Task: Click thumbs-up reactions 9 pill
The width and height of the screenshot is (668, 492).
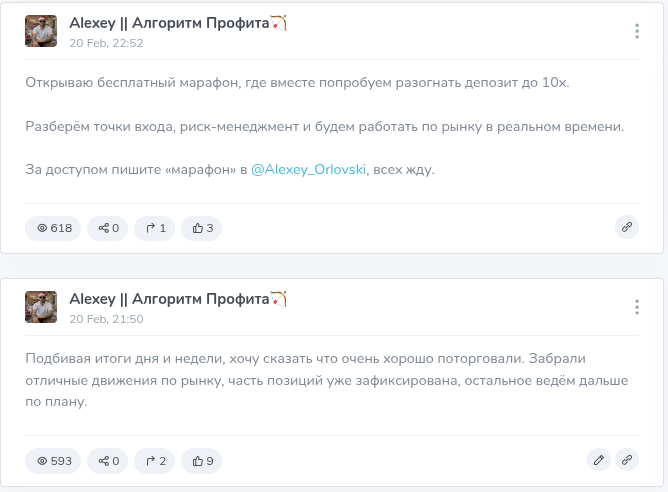Action: point(201,461)
